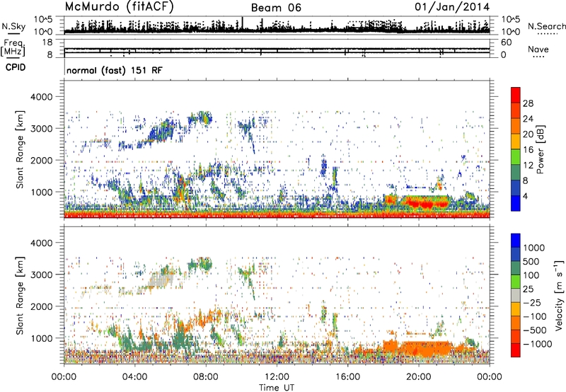Select the 'normal (fast) 151 RF' mode text
The width and height of the screenshot is (566, 392).
coord(115,70)
